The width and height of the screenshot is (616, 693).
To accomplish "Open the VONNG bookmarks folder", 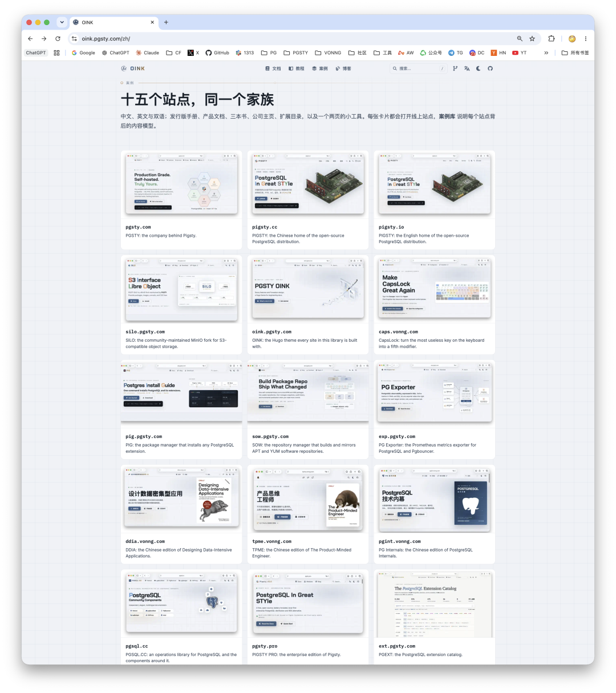I will (328, 53).
